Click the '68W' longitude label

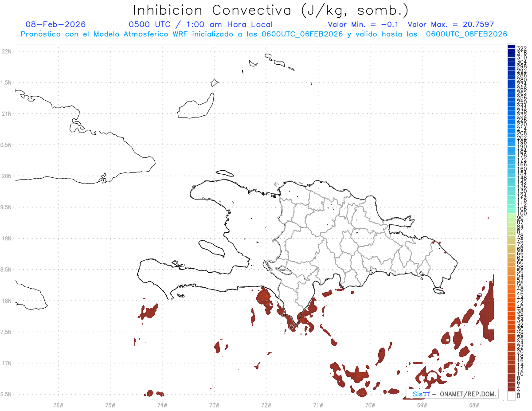pyautogui.click(x=473, y=404)
